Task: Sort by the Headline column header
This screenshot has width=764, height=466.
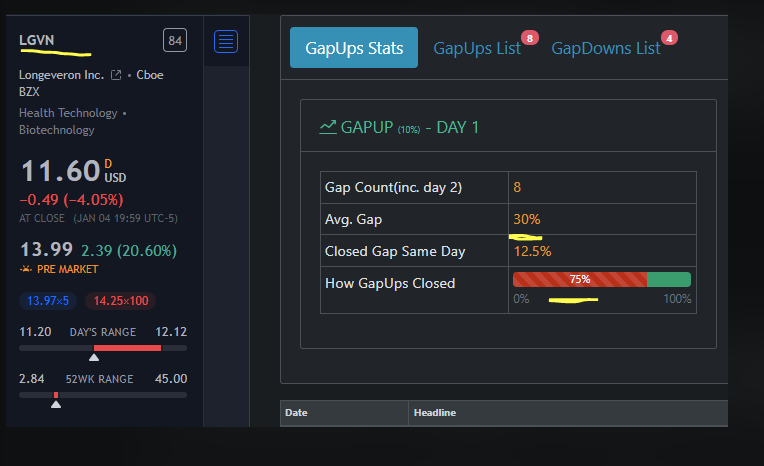Action: pyautogui.click(x=568, y=413)
